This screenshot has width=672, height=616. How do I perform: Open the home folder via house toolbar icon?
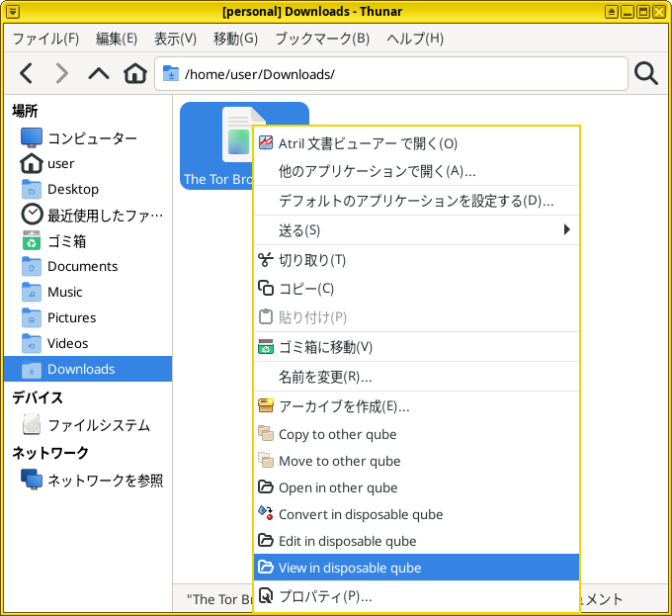135,73
